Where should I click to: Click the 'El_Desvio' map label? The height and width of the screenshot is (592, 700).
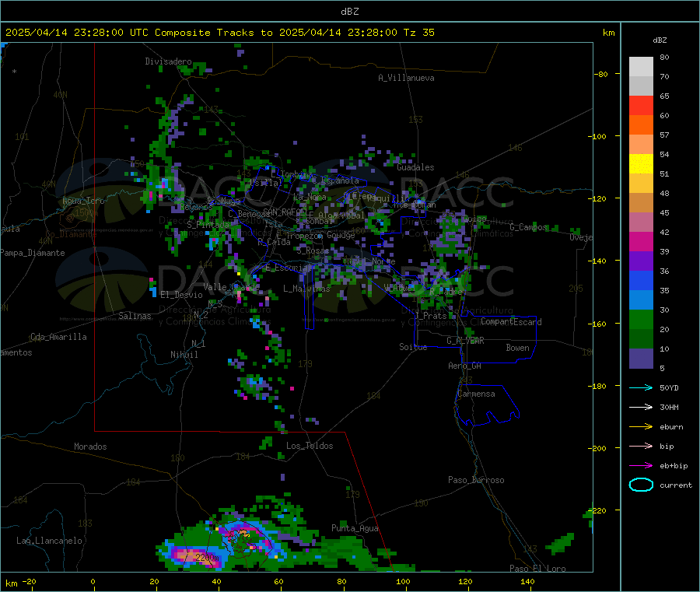coord(182,295)
